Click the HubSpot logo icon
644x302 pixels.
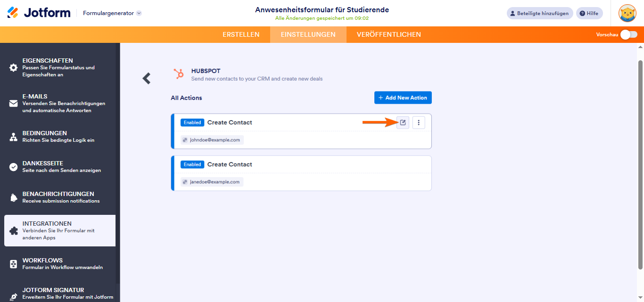(179, 73)
